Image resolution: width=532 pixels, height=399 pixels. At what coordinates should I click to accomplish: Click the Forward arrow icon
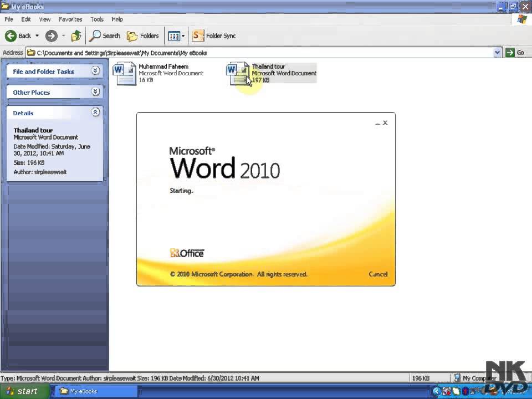52,35
